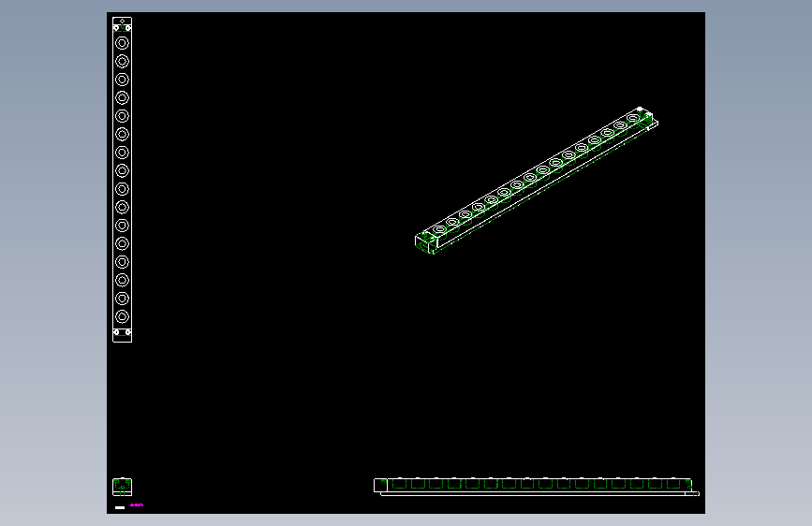This screenshot has height=526, width=812.
Task: Click the magenta text label in drawing
Action: 137,504
